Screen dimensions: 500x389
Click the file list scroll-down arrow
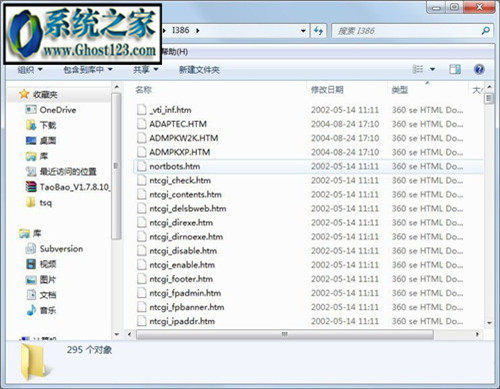coord(489,323)
